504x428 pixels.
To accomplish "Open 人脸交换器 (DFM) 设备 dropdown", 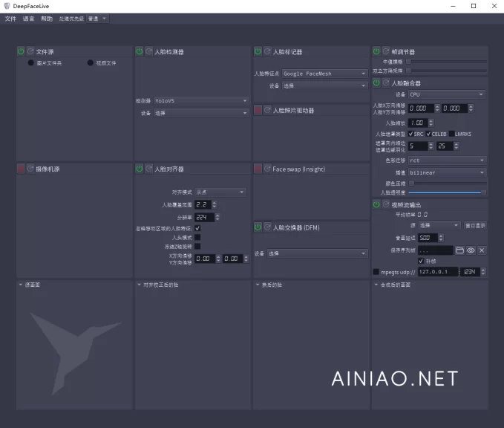I will coord(317,253).
